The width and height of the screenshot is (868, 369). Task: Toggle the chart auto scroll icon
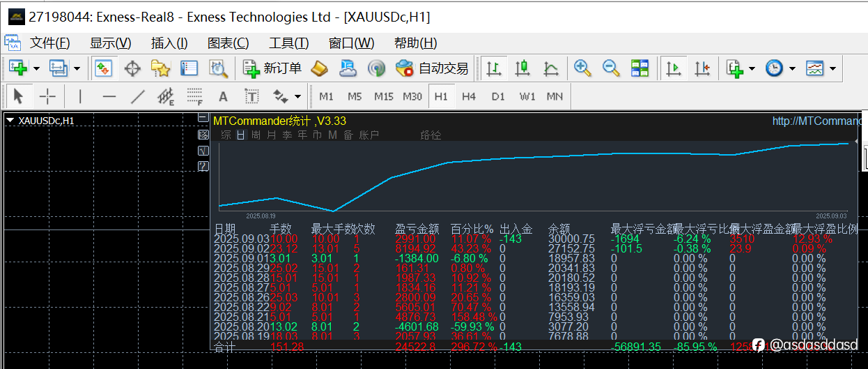[x=673, y=68]
